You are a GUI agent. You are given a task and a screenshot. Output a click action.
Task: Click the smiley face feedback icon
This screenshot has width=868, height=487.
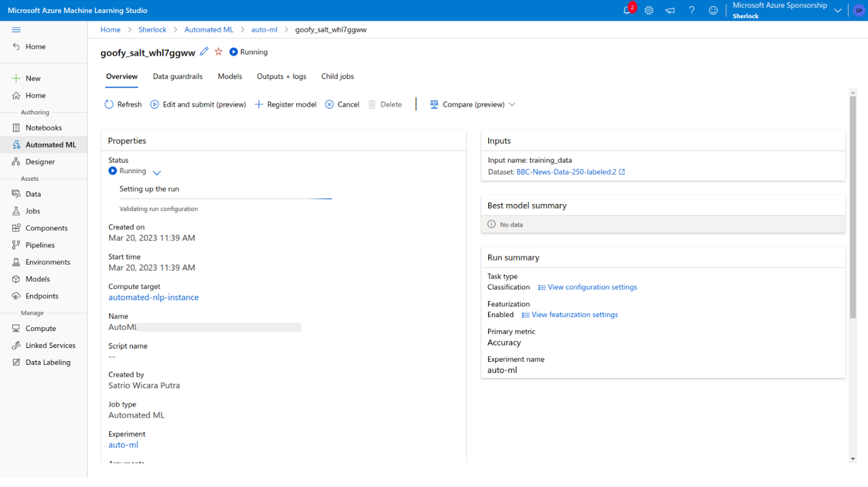point(713,10)
